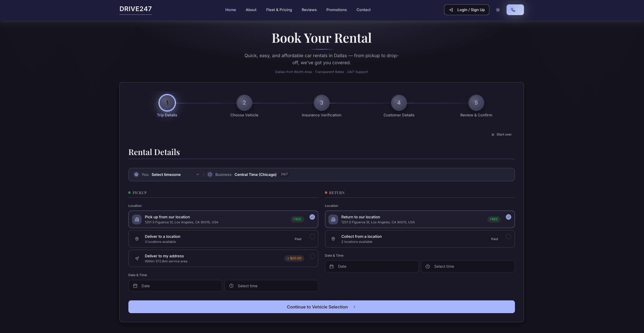
Task: Click the Date input field under Return
Action: (x=371, y=266)
